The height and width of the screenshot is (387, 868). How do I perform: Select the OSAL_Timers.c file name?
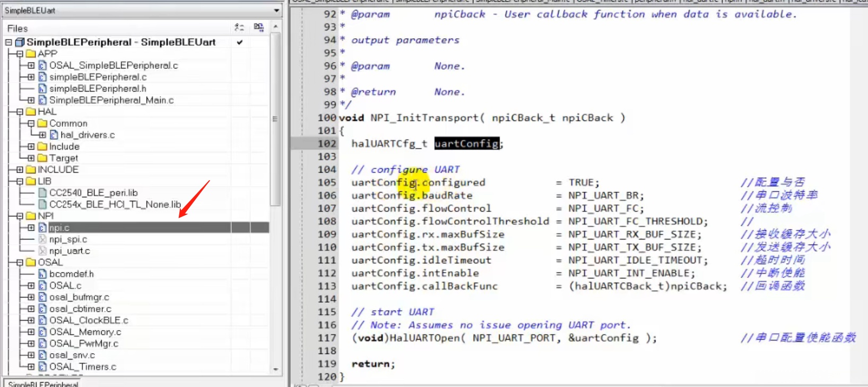(x=83, y=367)
